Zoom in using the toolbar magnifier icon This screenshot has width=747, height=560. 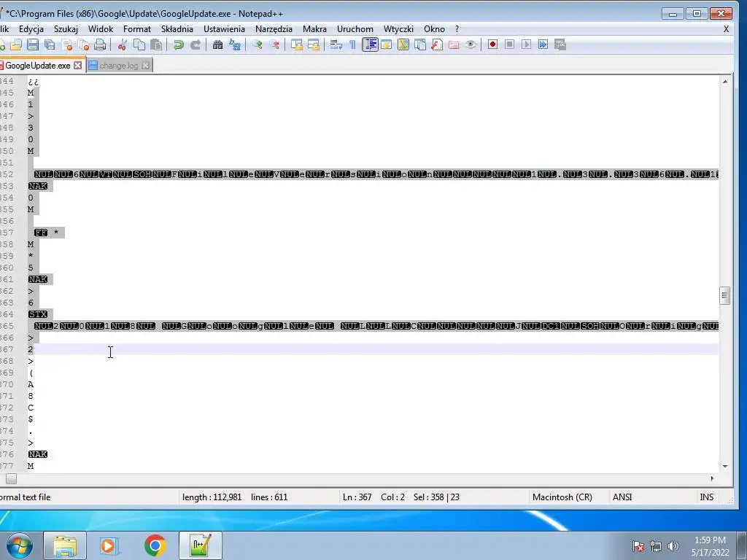pyautogui.click(x=258, y=44)
